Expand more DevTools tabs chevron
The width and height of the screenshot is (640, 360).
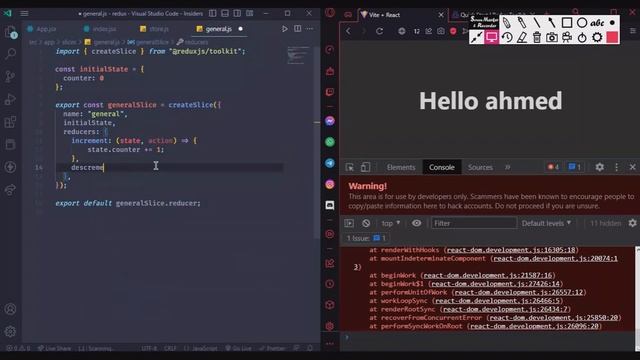pos(507,167)
